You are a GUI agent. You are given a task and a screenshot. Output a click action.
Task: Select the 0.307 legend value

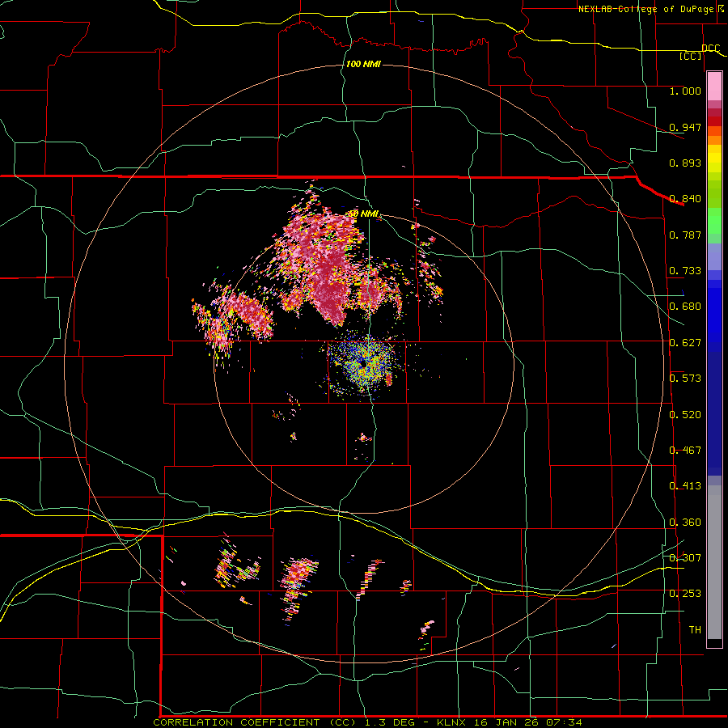[x=685, y=558]
